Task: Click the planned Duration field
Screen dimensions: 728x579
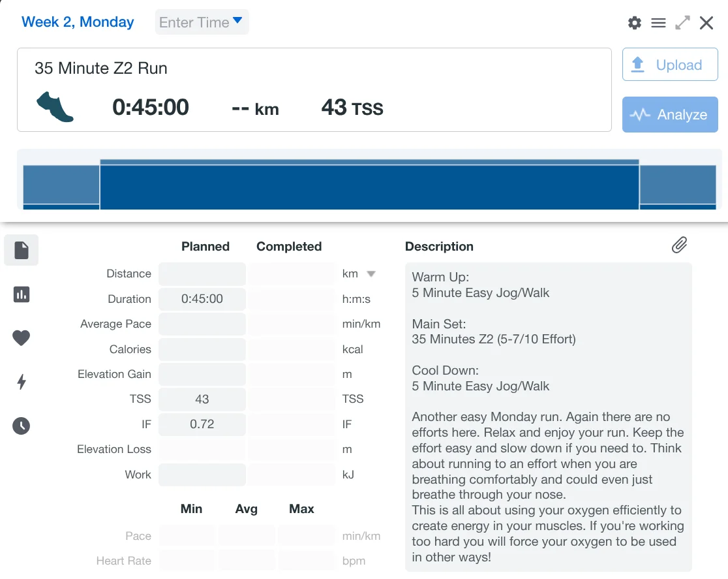Action: [x=202, y=299]
